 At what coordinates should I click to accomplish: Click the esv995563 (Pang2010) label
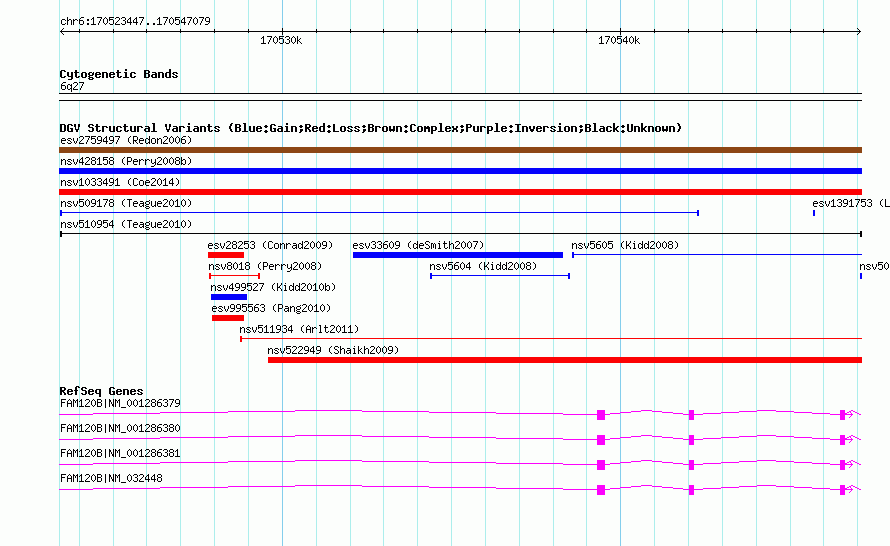click(x=271, y=308)
